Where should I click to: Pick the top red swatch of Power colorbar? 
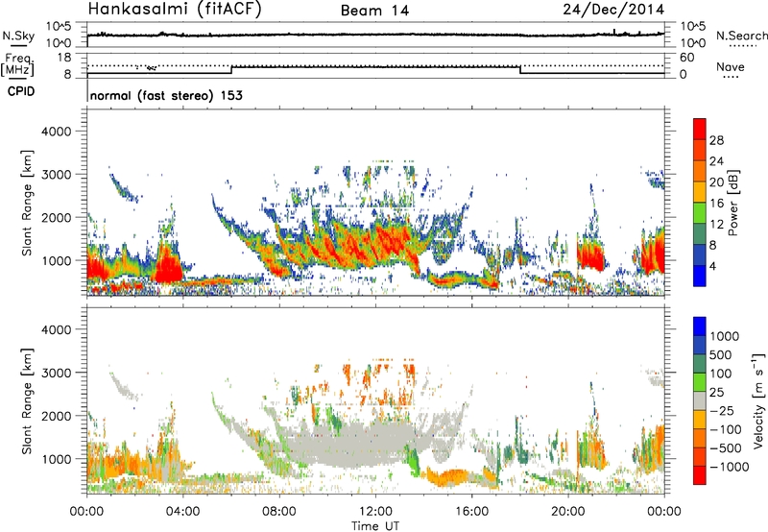coord(700,129)
